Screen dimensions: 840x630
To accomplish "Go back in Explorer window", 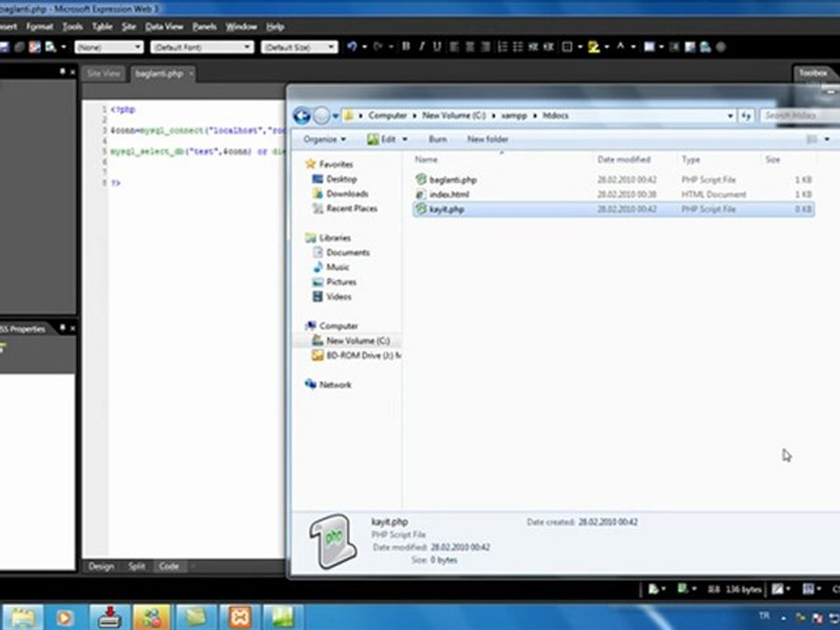I will [x=302, y=115].
